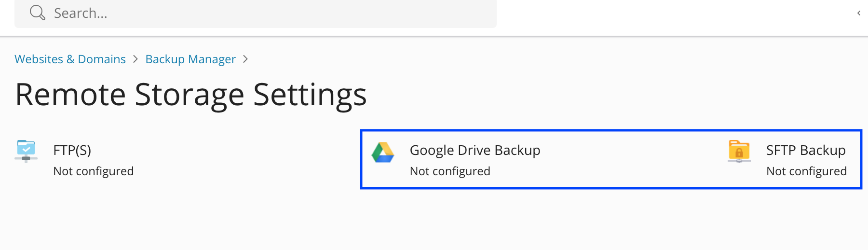
Task: Click the Remote Storage Settings page heading
Action: tap(191, 95)
